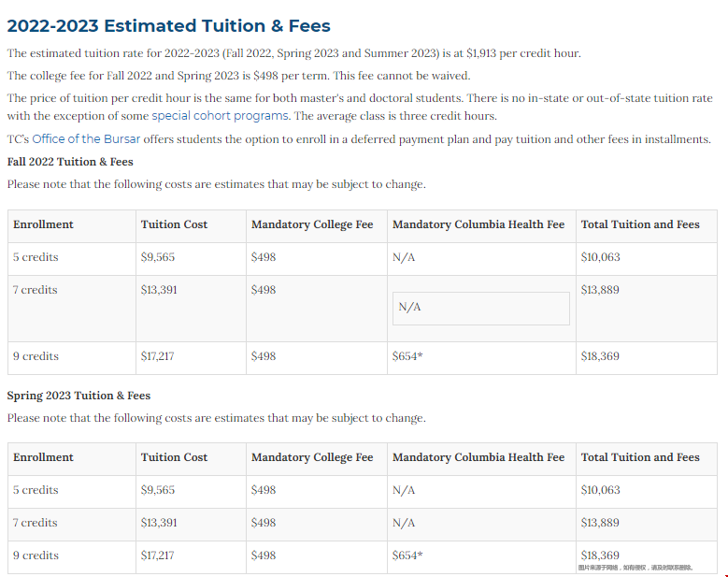Click the 2022-2023 Estimated Tuition & Fees heading
728x577 pixels.
(x=168, y=26)
